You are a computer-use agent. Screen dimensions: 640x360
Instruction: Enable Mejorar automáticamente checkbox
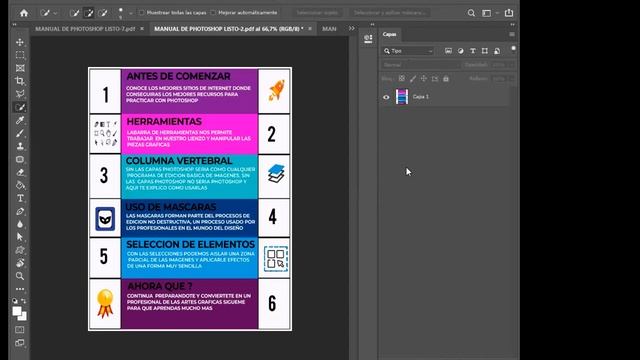(213, 13)
